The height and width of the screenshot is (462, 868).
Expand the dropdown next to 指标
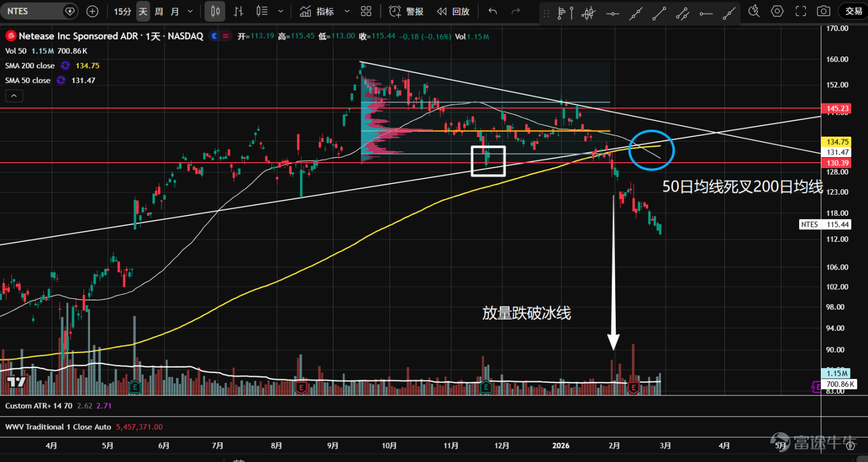[x=347, y=11]
